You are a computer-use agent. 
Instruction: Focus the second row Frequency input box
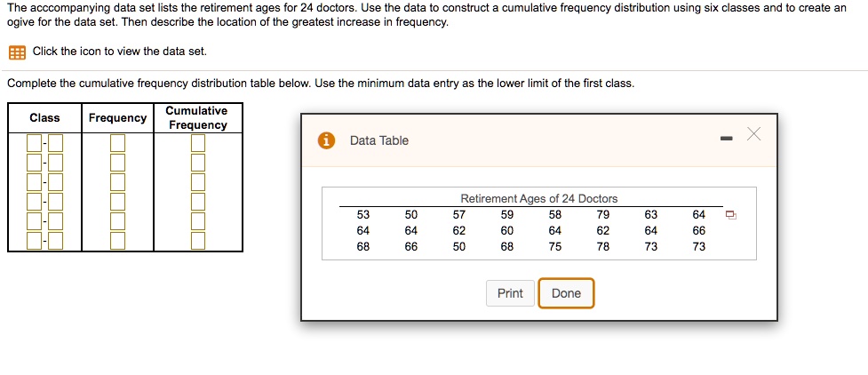coord(118,163)
